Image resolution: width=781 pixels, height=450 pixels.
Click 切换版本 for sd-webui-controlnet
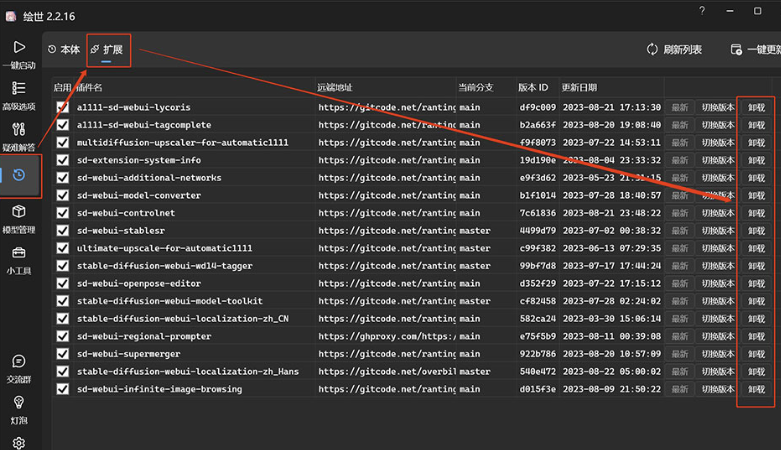[718, 213]
